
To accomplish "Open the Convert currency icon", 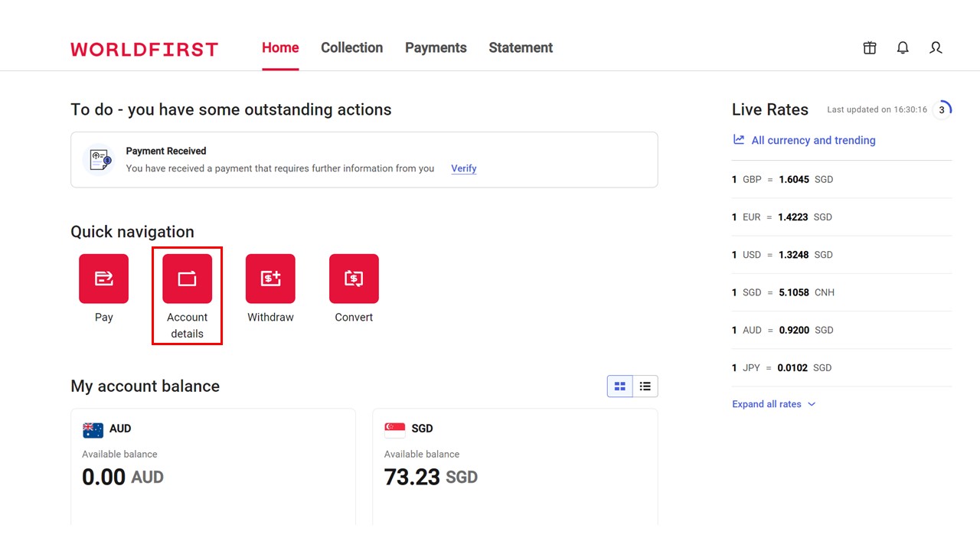I will coord(354,279).
